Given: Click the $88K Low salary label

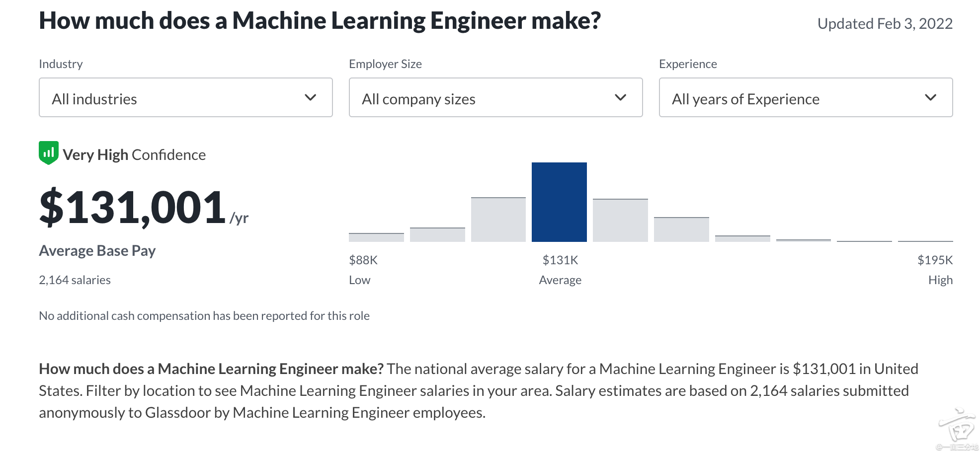Looking at the screenshot, I should tap(363, 260).
